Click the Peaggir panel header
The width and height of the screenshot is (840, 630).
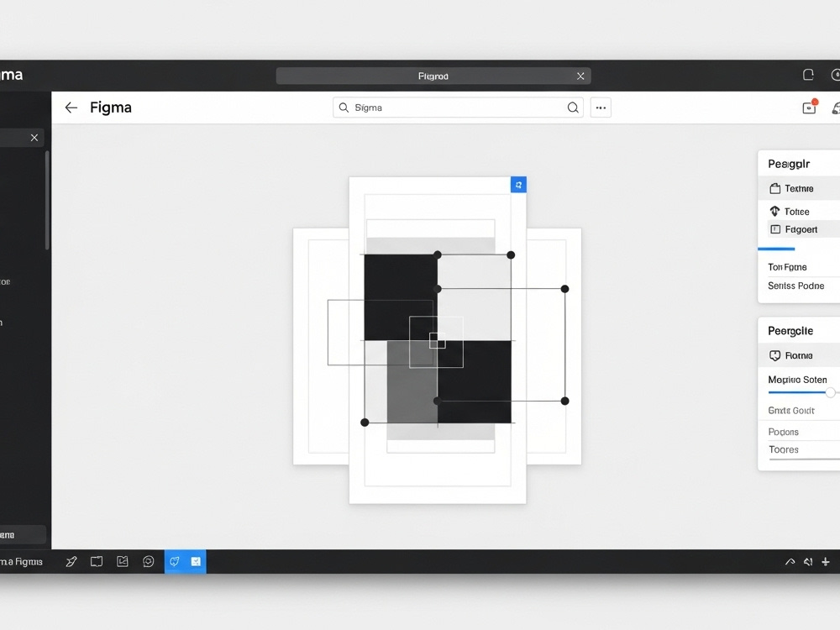(789, 164)
